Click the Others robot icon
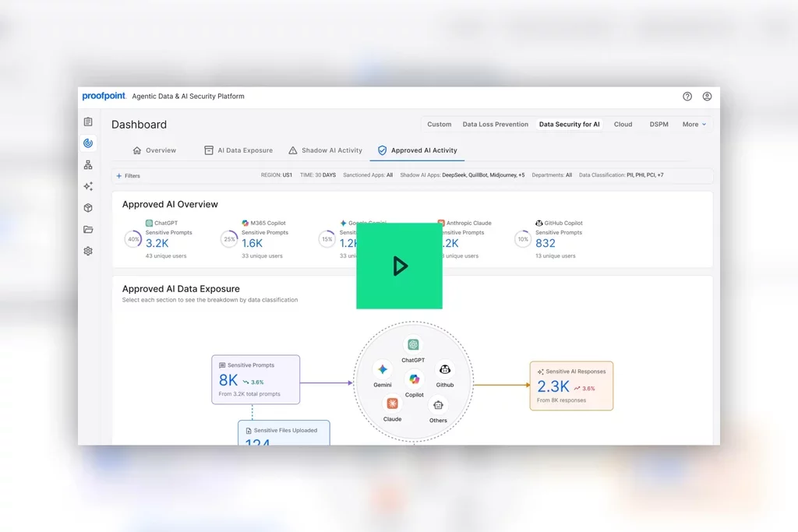 pyautogui.click(x=438, y=405)
